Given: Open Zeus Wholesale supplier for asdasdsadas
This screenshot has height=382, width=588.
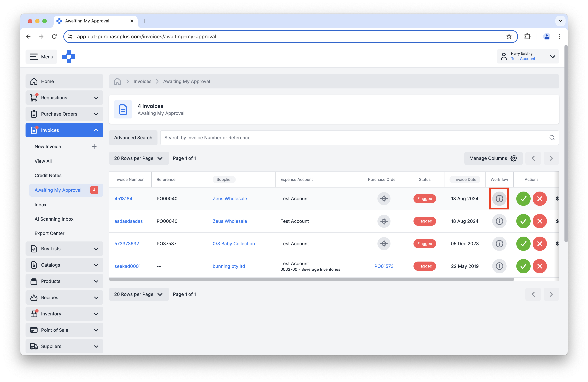Looking at the screenshot, I should (x=230, y=221).
